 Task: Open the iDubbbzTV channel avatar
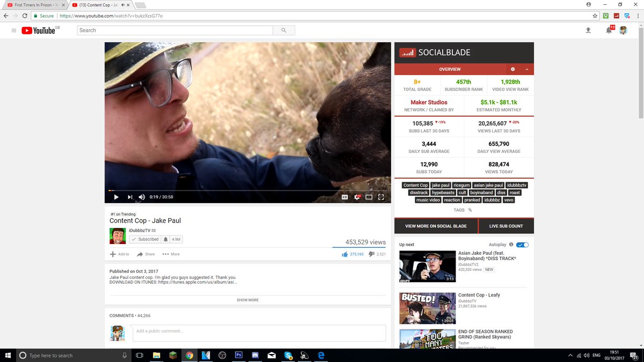pos(118,235)
